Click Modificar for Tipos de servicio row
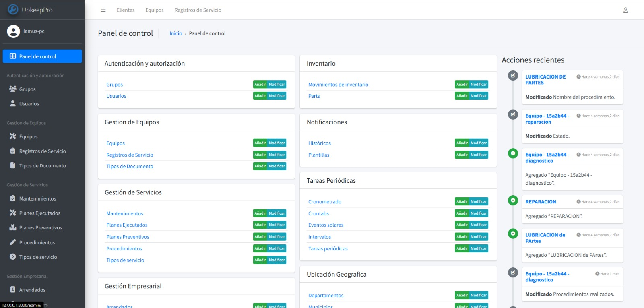The height and width of the screenshot is (308, 644). [277, 260]
